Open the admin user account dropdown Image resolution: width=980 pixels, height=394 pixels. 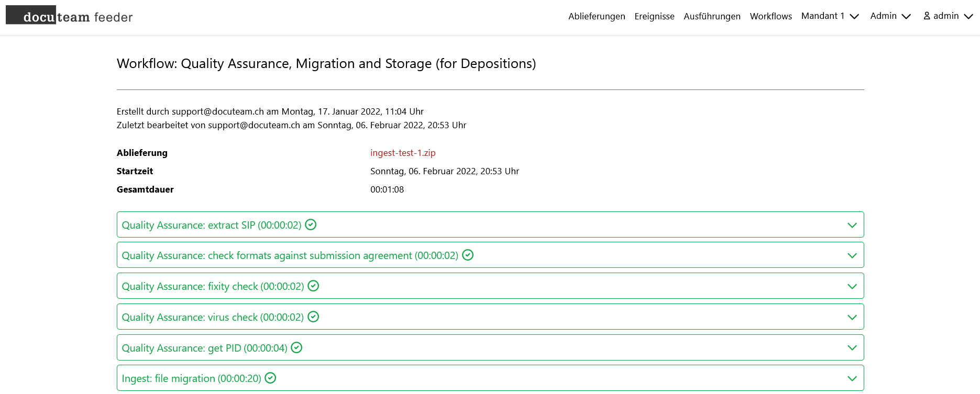(948, 16)
